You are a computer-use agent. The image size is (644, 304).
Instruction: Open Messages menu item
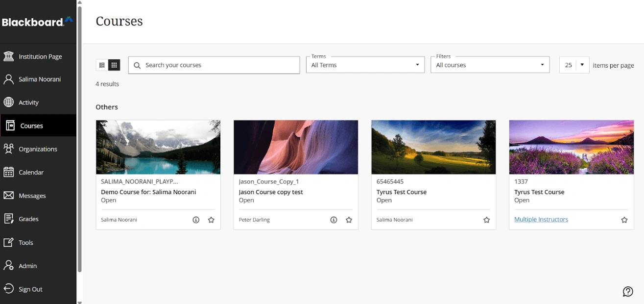pos(32,196)
